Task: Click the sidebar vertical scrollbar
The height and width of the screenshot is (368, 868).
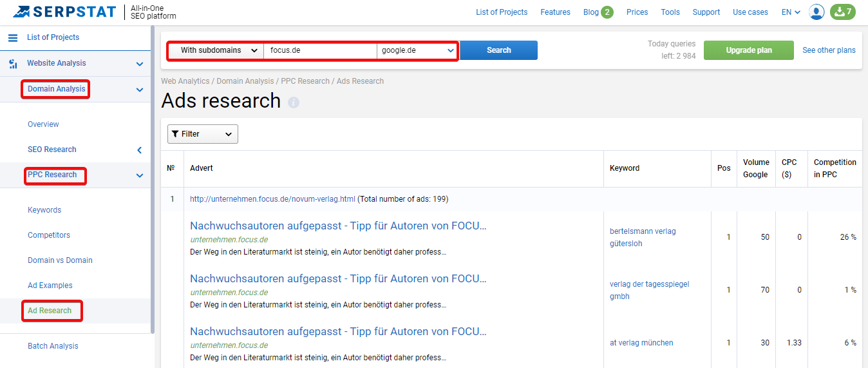Action: click(153, 180)
